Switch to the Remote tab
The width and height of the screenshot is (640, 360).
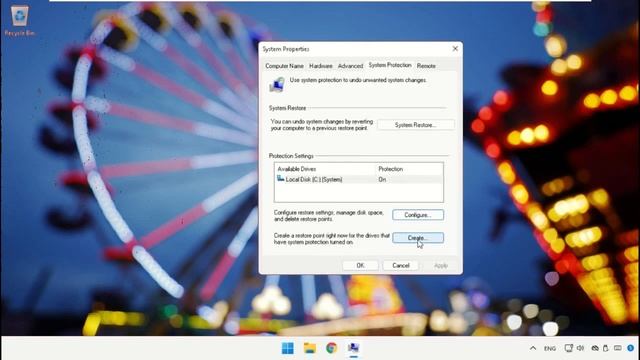(x=426, y=66)
